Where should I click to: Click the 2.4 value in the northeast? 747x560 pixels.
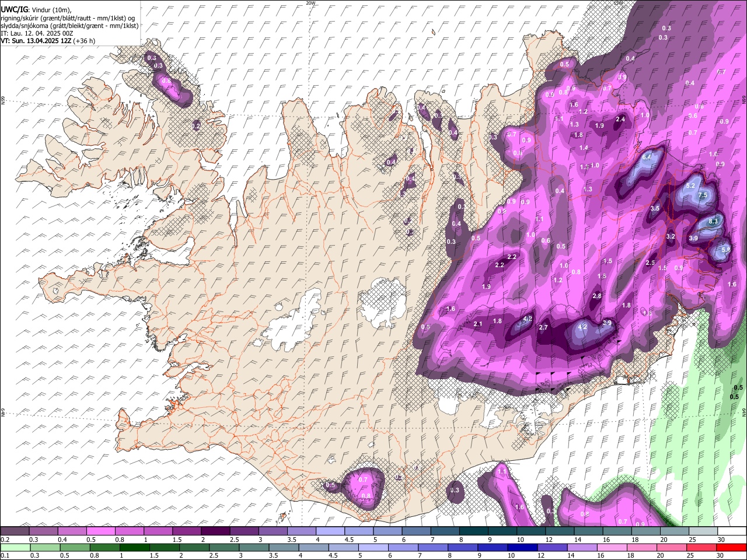tap(620, 120)
